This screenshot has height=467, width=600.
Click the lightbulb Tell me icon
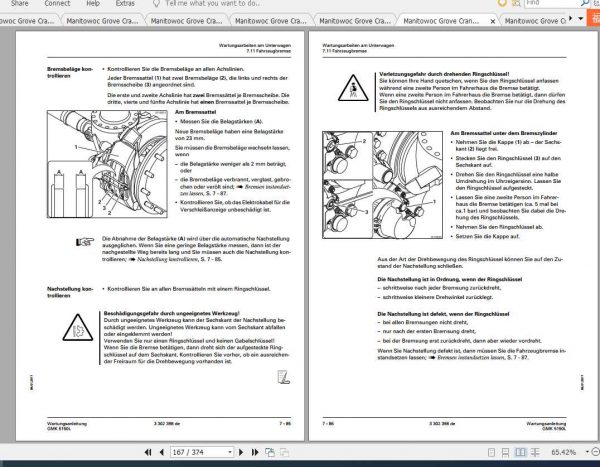pos(156,3)
